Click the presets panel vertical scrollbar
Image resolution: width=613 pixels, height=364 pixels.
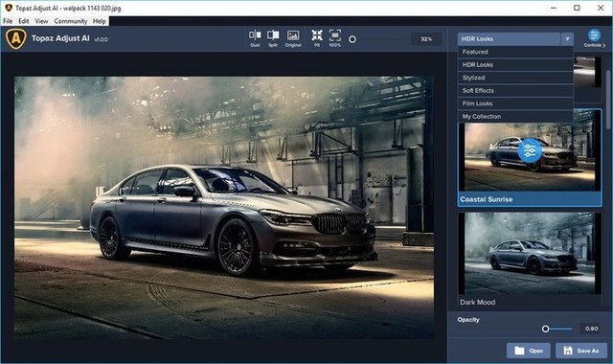click(608, 100)
